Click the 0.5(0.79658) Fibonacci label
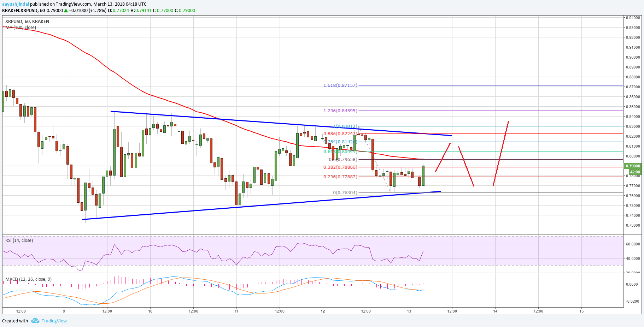The image size is (644, 327). pyautogui.click(x=343, y=160)
